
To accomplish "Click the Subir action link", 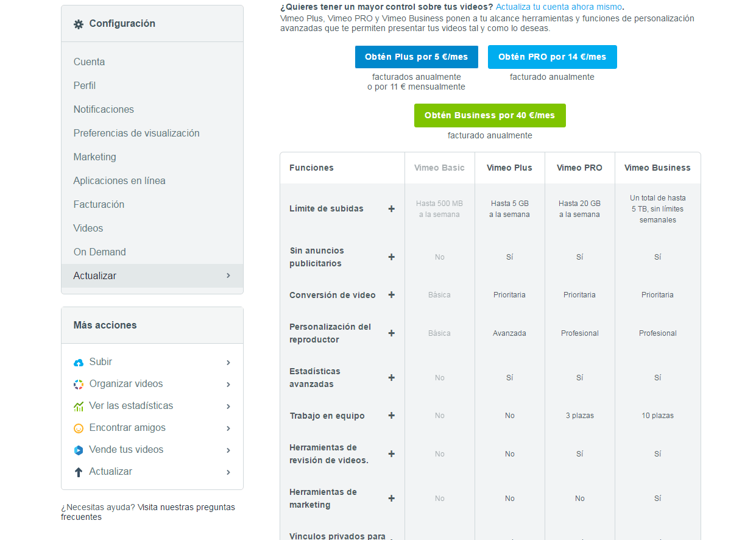I will (x=101, y=362).
